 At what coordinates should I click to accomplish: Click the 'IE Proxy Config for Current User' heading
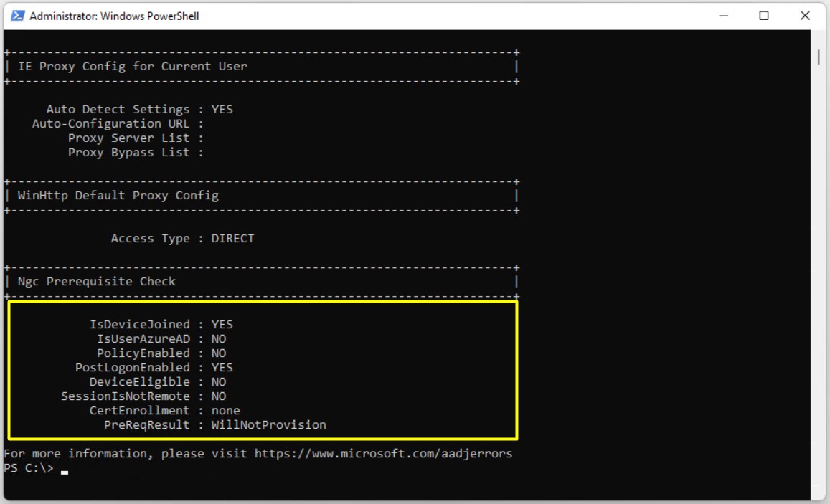[132, 66]
